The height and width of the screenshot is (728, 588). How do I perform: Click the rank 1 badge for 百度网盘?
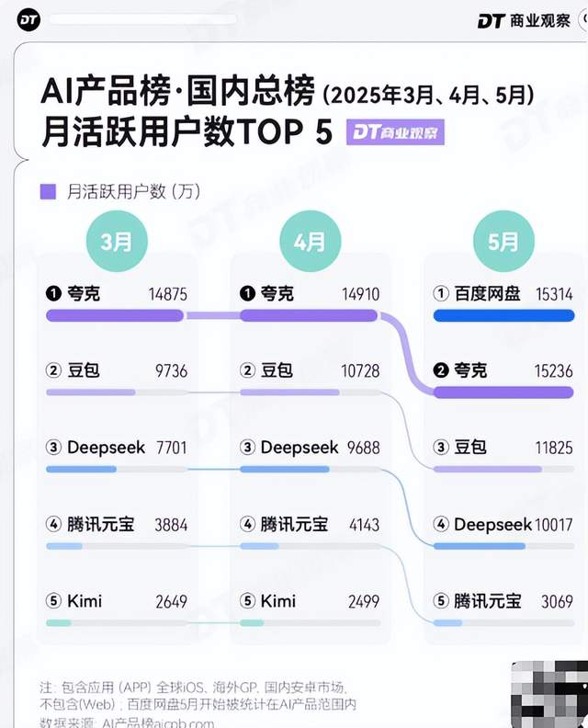441,294
